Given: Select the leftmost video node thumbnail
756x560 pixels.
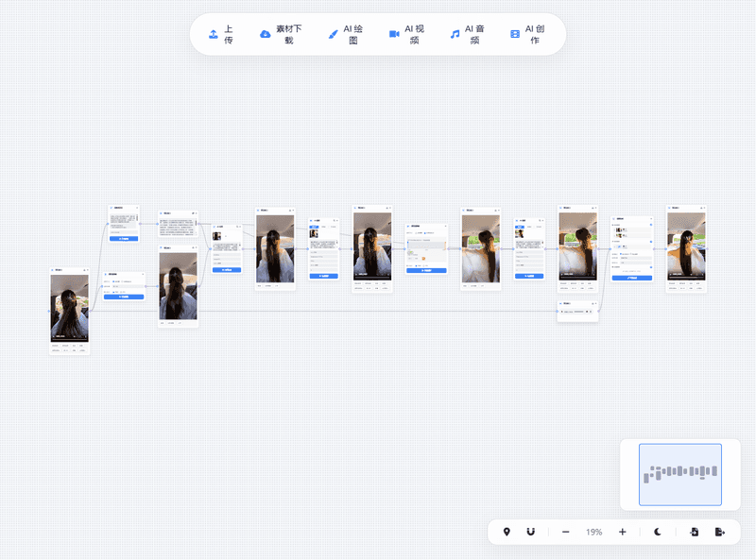Looking at the screenshot, I should click(x=69, y=308).
